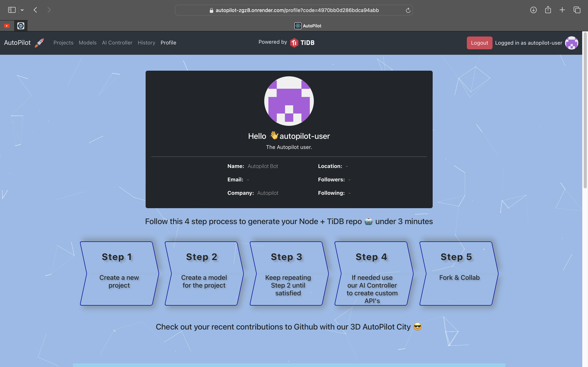Show the tab overview icon
588x367 pixels.
click(577, 10)
